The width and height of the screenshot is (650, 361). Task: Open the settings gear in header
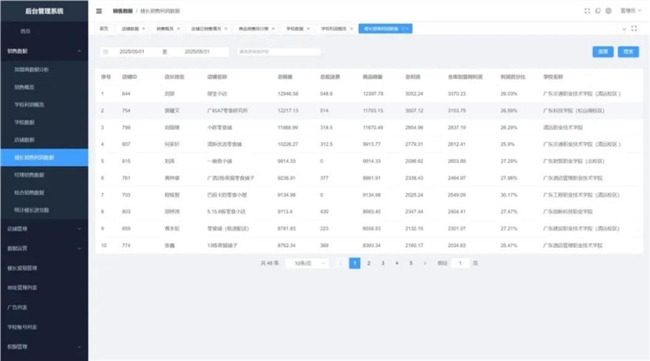click(x=608, y=11)
